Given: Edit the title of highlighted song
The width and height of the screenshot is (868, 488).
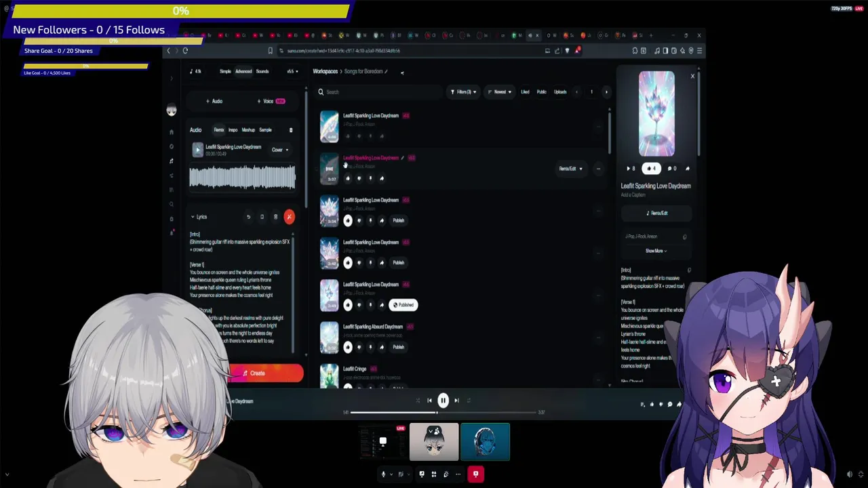Looking at the screenshot, I should (x=402, y=158).
